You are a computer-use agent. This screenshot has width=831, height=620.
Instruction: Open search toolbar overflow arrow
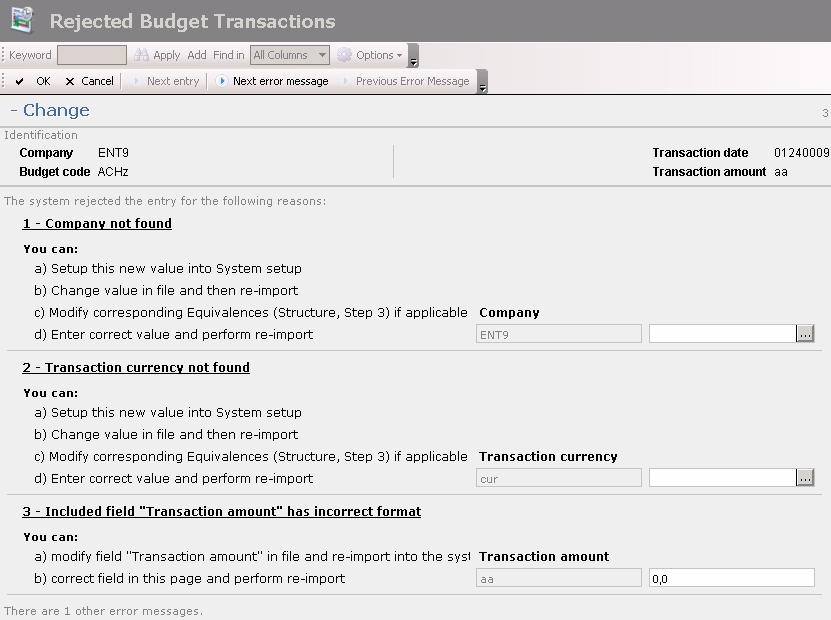[x=414, y=60]
